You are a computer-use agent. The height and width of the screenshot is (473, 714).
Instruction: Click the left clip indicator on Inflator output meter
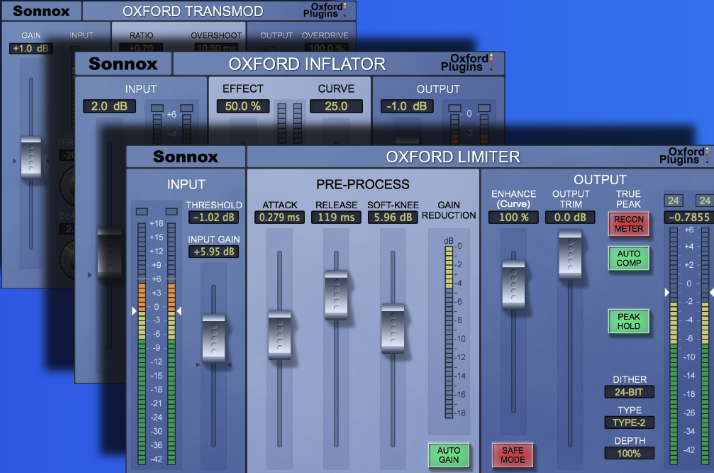[x=454, y=108]
